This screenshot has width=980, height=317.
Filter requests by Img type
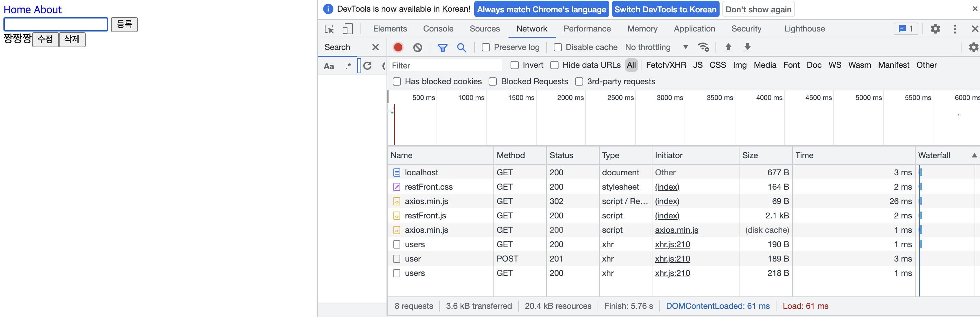click(739, 65)
